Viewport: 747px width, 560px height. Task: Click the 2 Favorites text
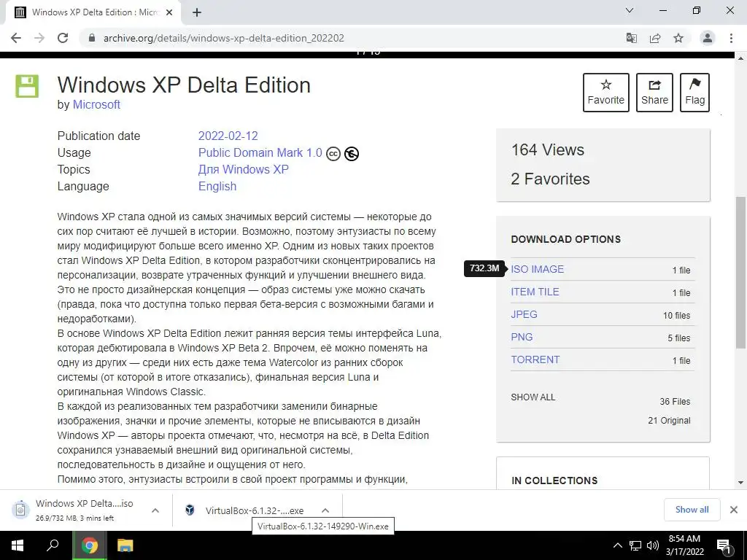point(550,179)
